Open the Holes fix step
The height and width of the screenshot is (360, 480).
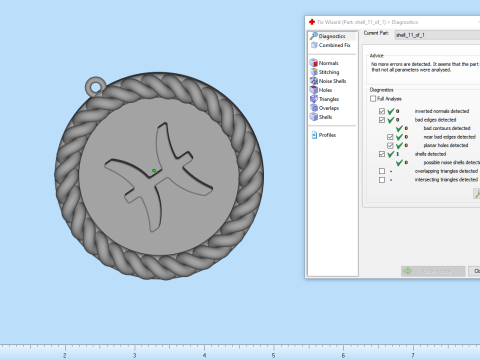click(x=321, y=90)
